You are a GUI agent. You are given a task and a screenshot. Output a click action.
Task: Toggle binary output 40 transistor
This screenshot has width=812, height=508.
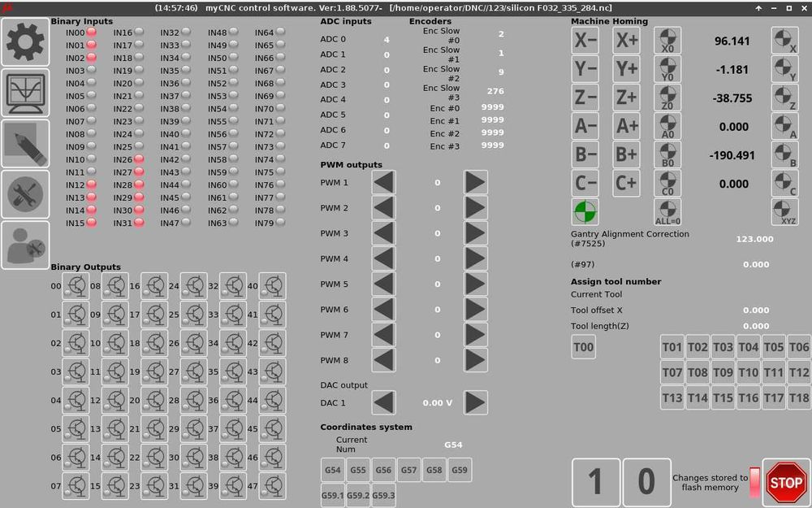click(x=272, y=286)
